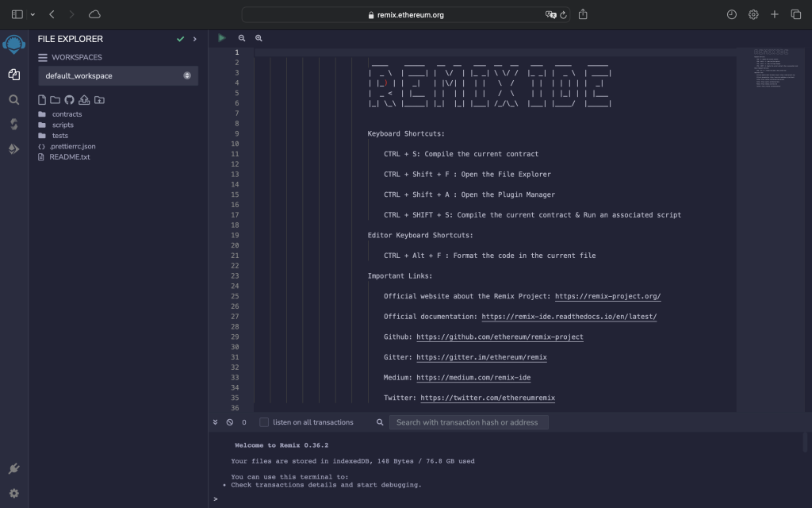812x508 pixels.
Task: Collapse the File Explorer panel chevron
Action: (x=195, y=39)
